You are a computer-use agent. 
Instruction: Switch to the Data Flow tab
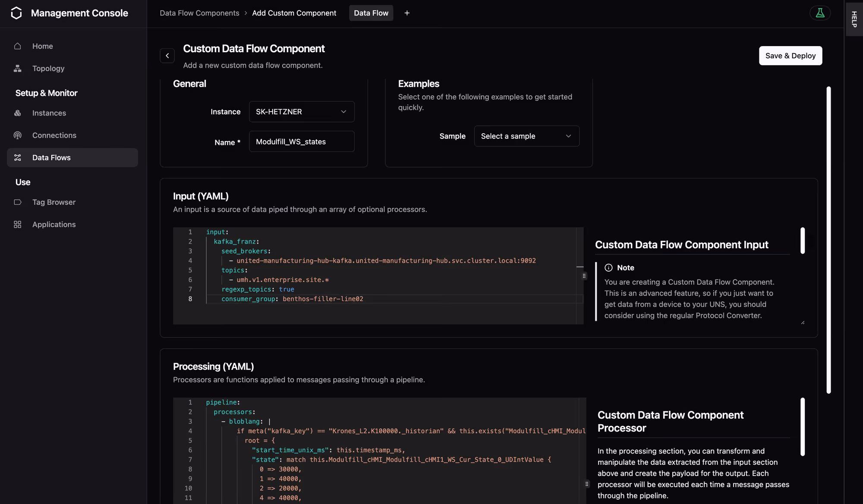371,13
